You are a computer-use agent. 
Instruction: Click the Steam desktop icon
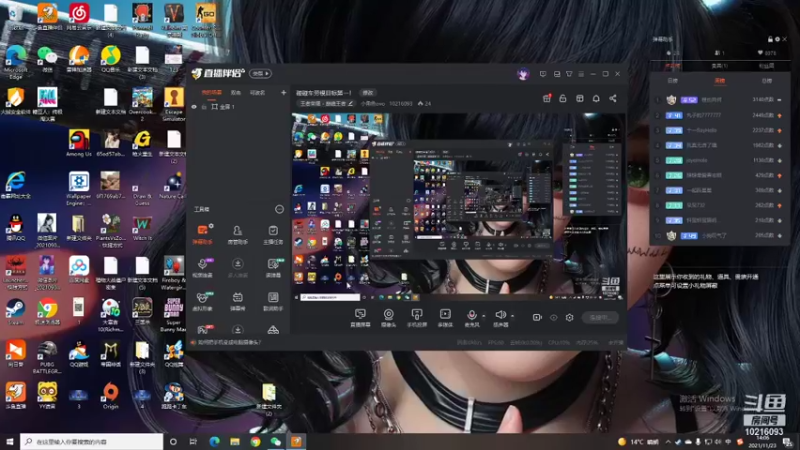click(x=15, y=311)
